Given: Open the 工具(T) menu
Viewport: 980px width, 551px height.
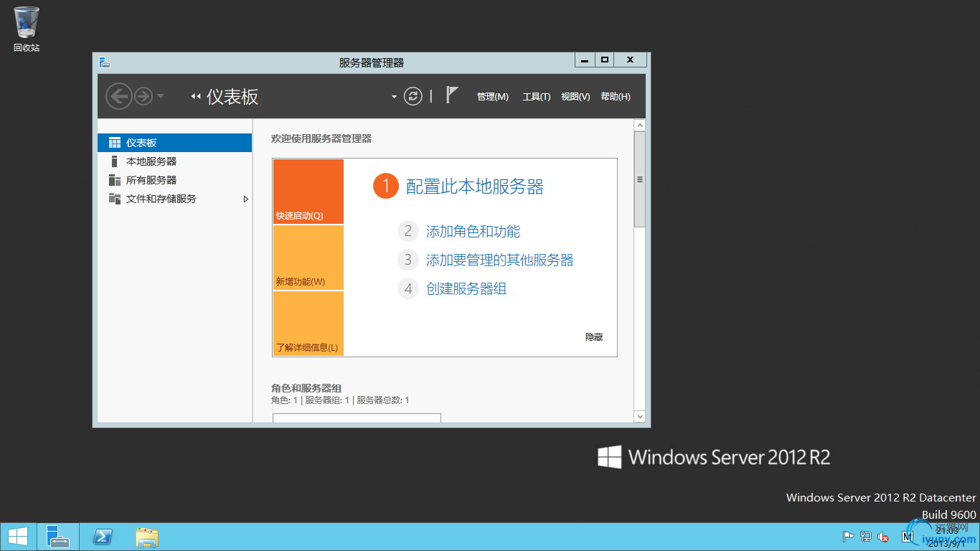Looking at the screenshot, I should [537, 97].
